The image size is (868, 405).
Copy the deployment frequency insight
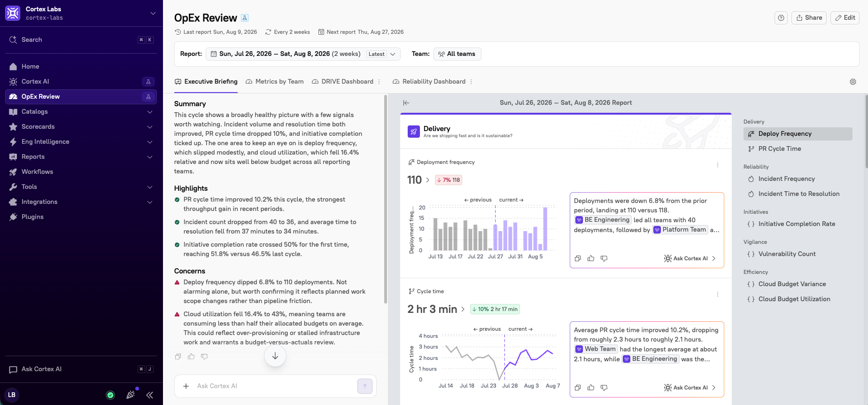click(578, 258)
